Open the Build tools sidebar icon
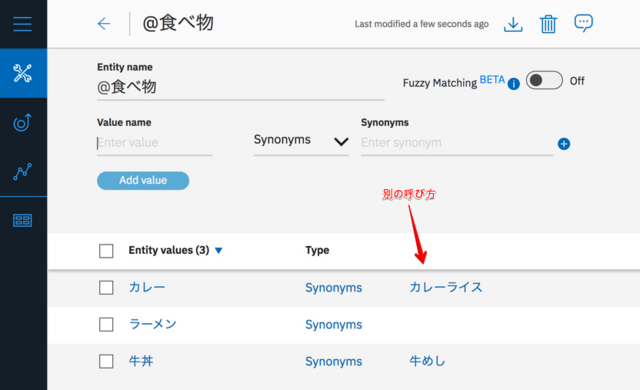The width and height of the screenshot is (640, 390). 22,73
